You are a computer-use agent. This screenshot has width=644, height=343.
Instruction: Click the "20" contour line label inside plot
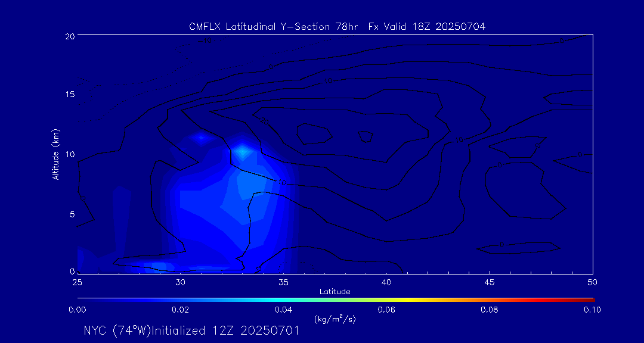click(x=264, y=120)
